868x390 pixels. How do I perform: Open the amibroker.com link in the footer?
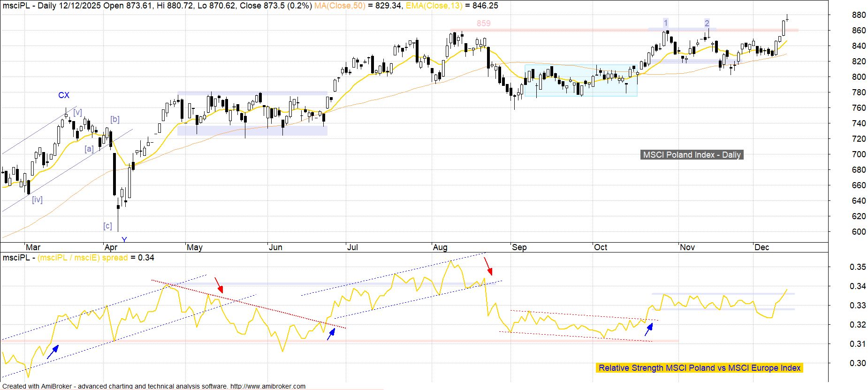(x=268, y=386)
